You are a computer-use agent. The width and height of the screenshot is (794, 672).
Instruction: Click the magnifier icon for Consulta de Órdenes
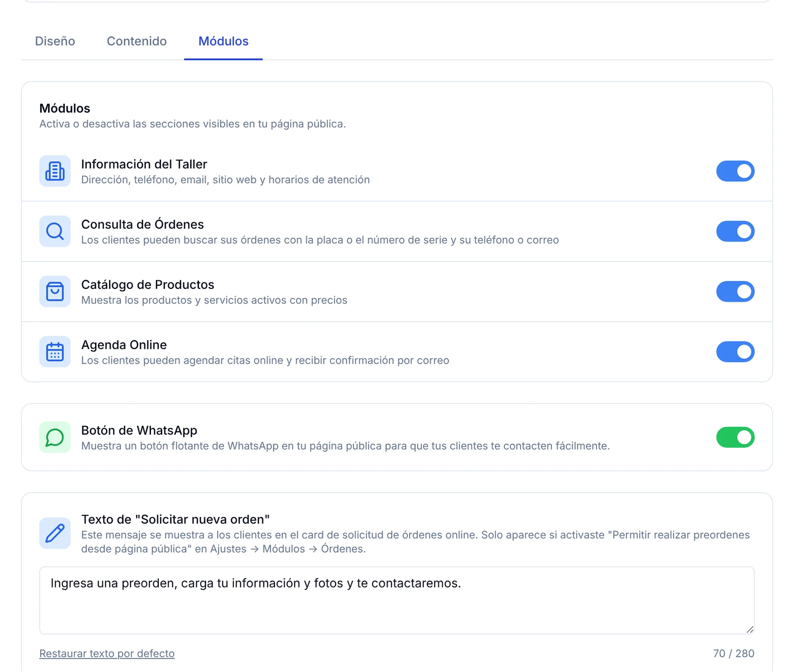click(55, 231)
